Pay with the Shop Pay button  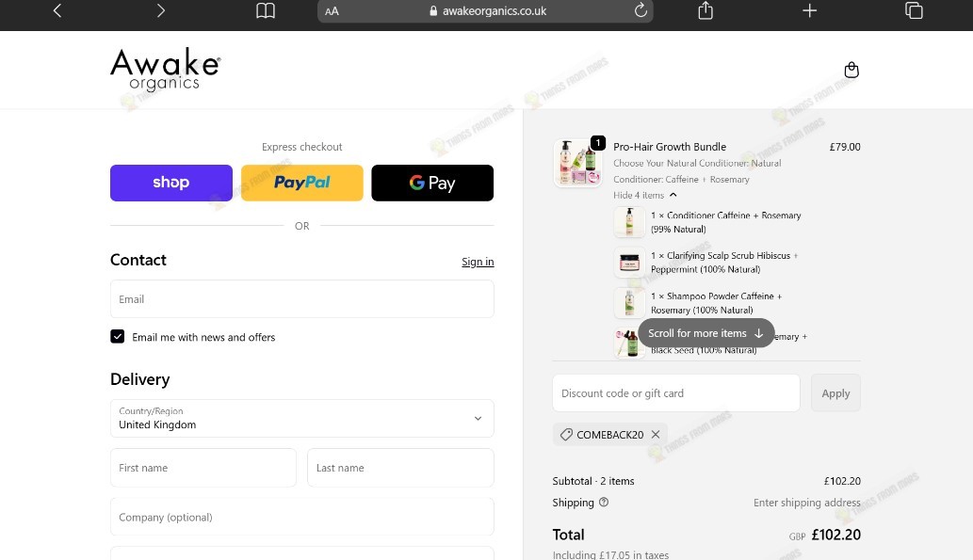[x=171, y=183]
